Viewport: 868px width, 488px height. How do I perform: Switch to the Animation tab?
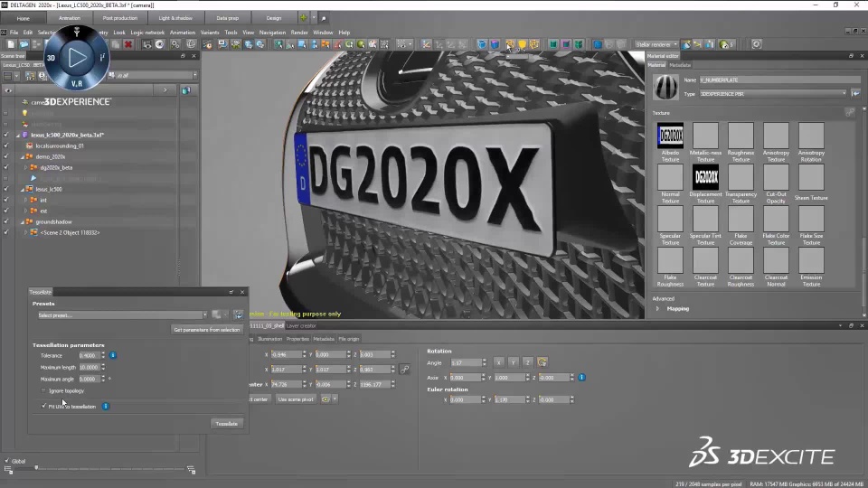click(x=70, y=18)
